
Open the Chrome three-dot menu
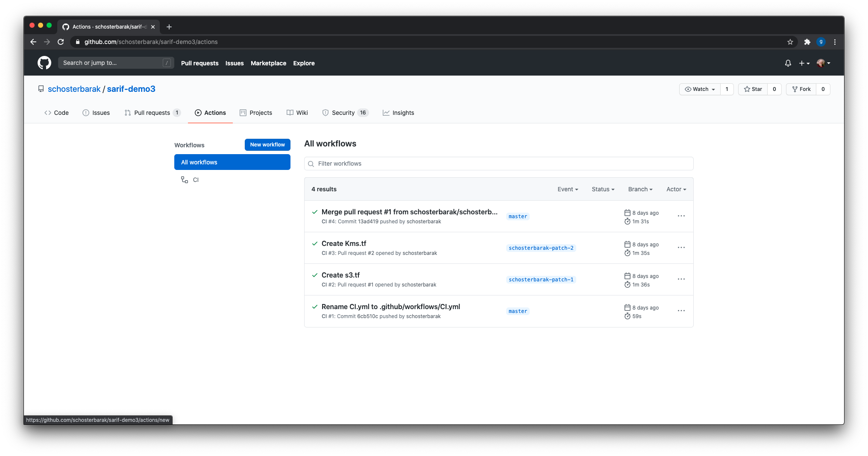point(835,42)
